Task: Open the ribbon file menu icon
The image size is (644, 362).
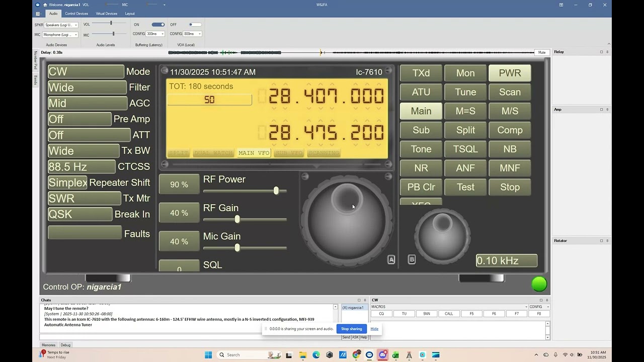Action: [38, 14]
